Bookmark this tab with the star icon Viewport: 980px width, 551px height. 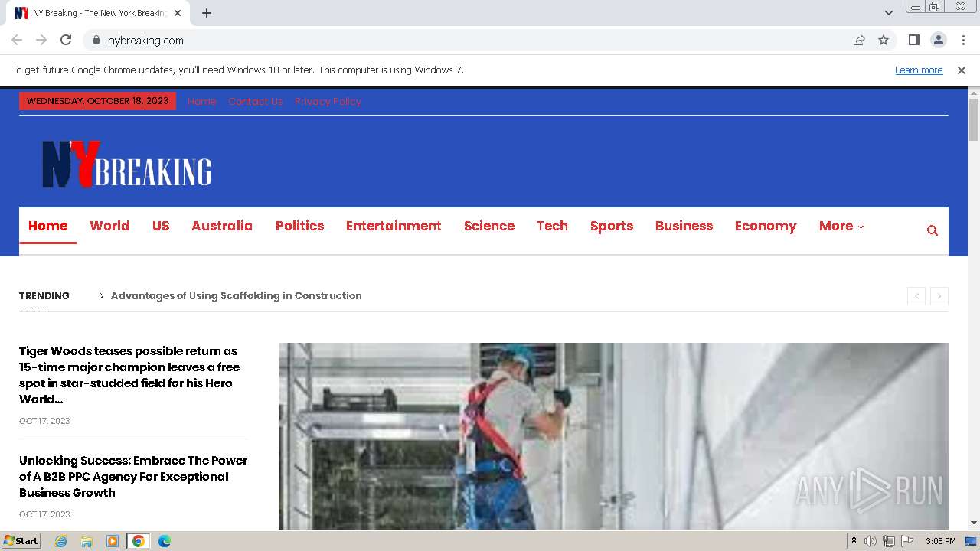(884, 40)
